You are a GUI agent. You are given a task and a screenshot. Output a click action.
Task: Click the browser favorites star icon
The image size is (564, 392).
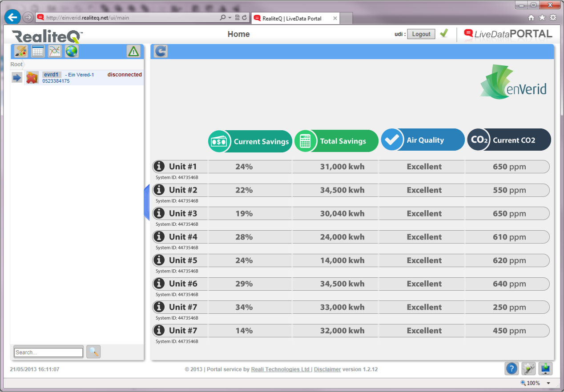point(542,18)
